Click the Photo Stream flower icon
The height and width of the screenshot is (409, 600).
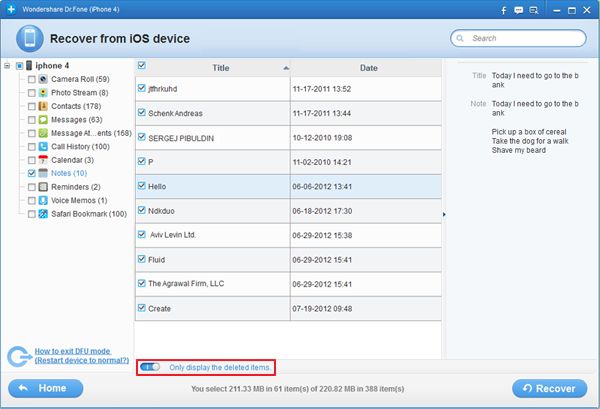coord(43,93)
